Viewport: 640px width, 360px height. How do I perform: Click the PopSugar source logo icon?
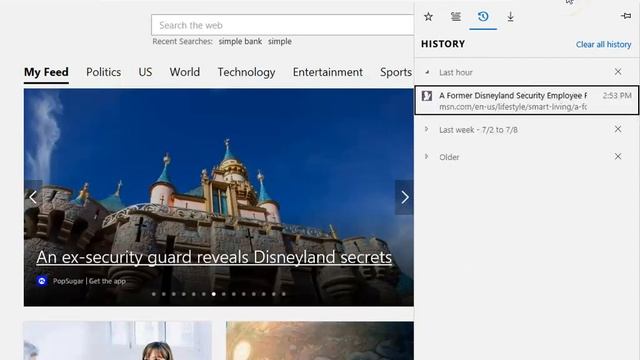42,281
